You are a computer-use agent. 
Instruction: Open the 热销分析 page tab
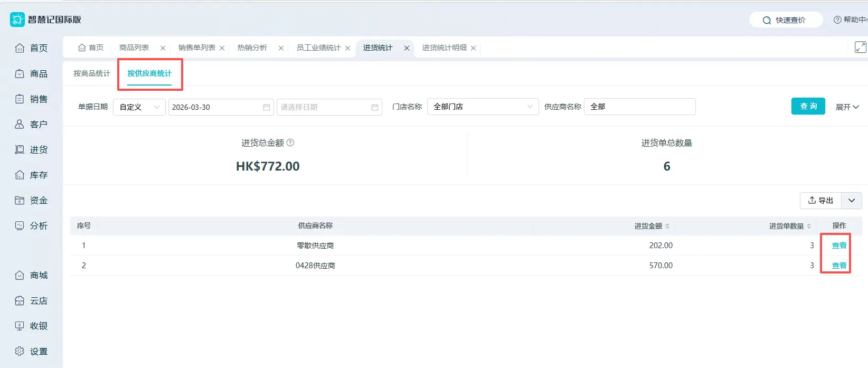click(x=252, y=48)
